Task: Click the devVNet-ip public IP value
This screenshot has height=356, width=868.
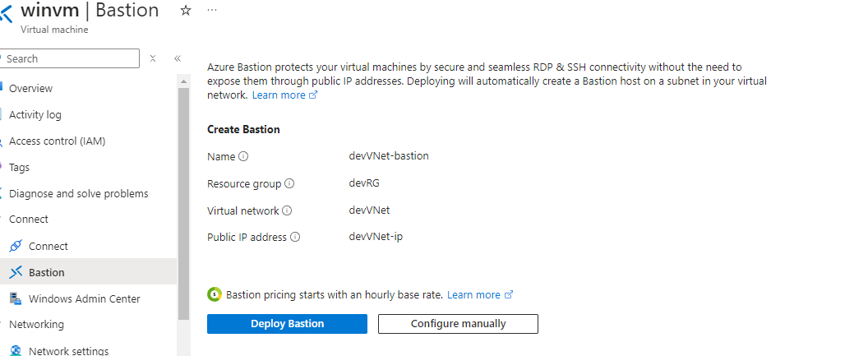Action: [x=376, y=237]
